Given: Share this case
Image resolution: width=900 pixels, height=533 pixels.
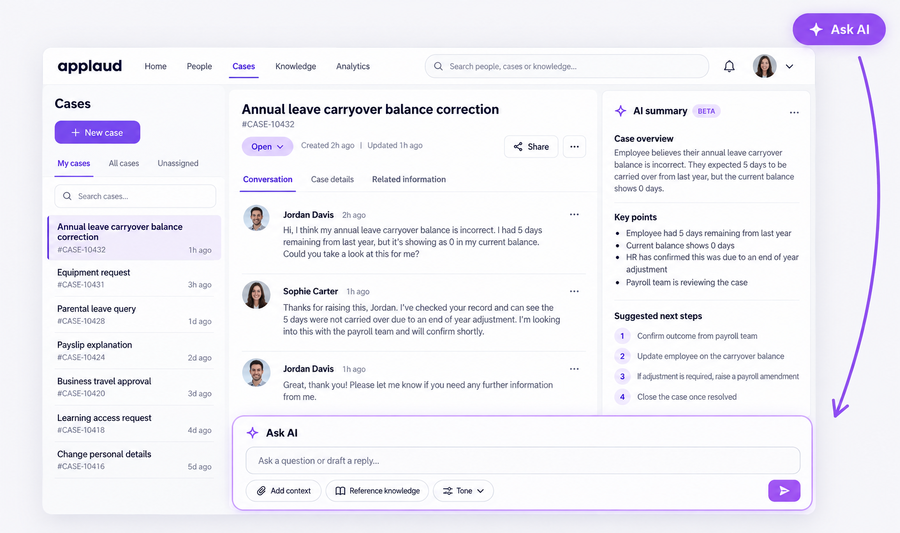Looking at the screenshot, I should point(531,146).
